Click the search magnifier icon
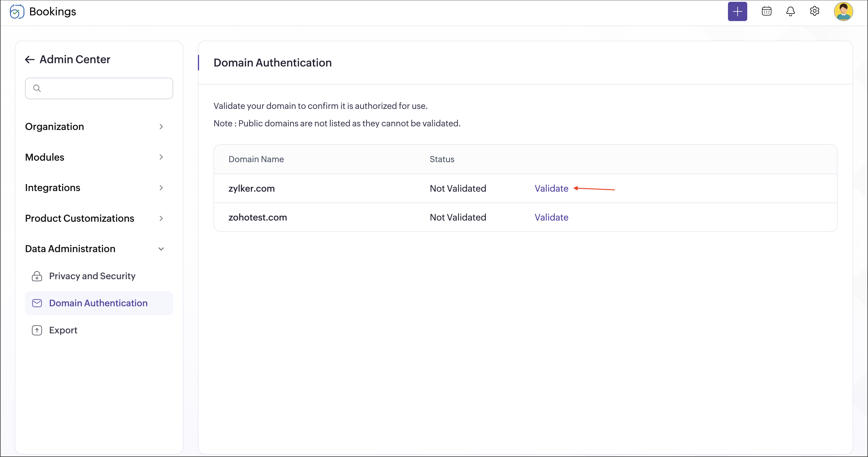 pyautogui.click(x=37, y=88)
